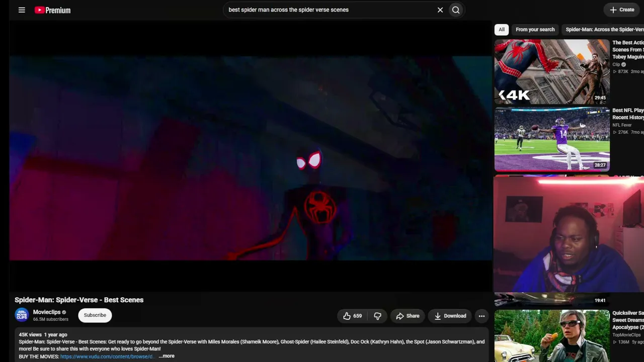Open the NFL plays video thumbnail

552,139
